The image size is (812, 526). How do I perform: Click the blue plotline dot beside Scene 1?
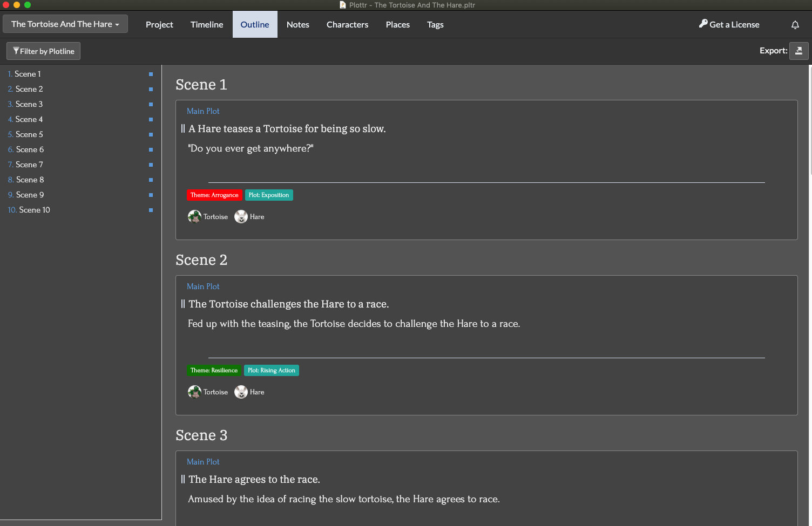pos(151,74)
